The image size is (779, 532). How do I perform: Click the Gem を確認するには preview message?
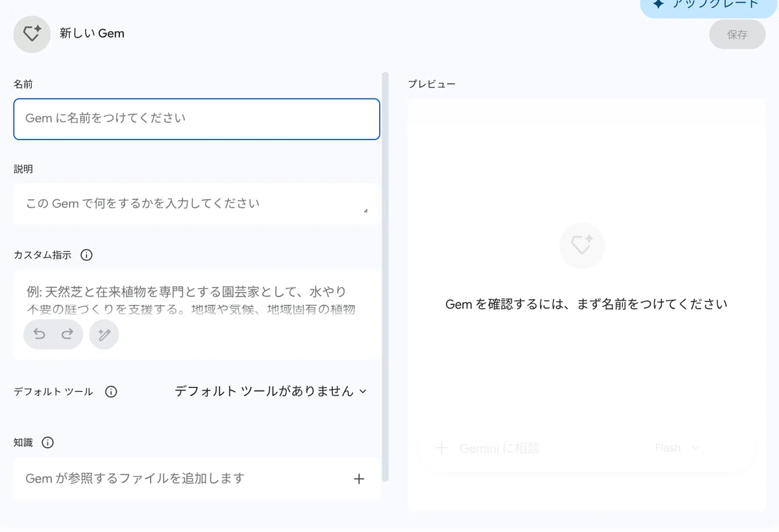point(586,304)
